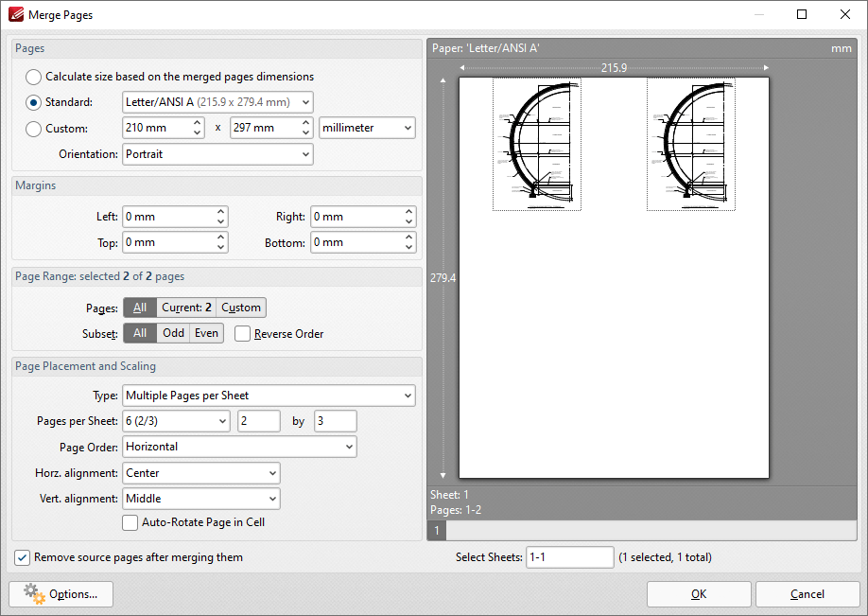
Task: Enable Auto-Rotate Page in Cell
Action: tap(130, 522)
